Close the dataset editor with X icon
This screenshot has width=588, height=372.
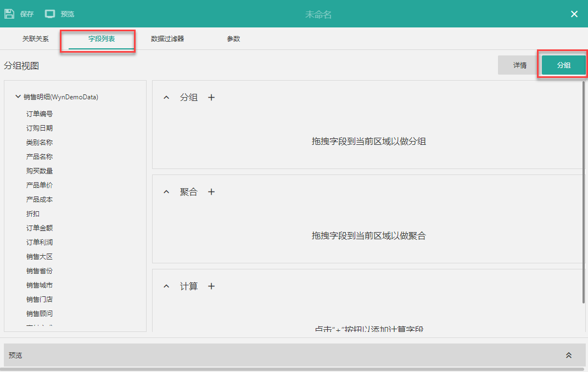click(x=574, y=14)
